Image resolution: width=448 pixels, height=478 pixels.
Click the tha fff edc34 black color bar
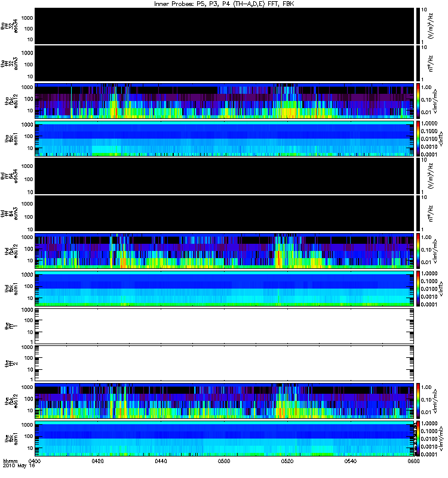coord(418,26)
